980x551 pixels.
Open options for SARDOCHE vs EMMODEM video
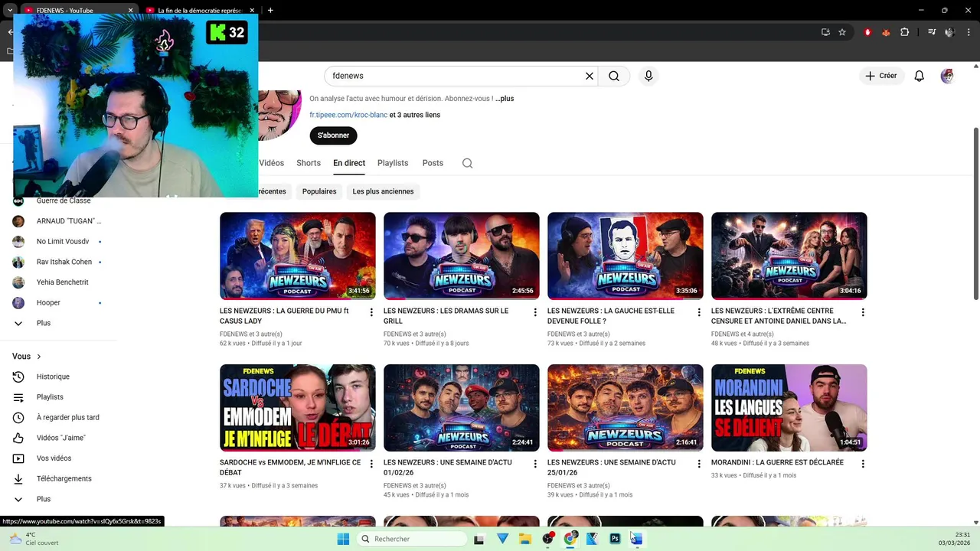point(371,464)
